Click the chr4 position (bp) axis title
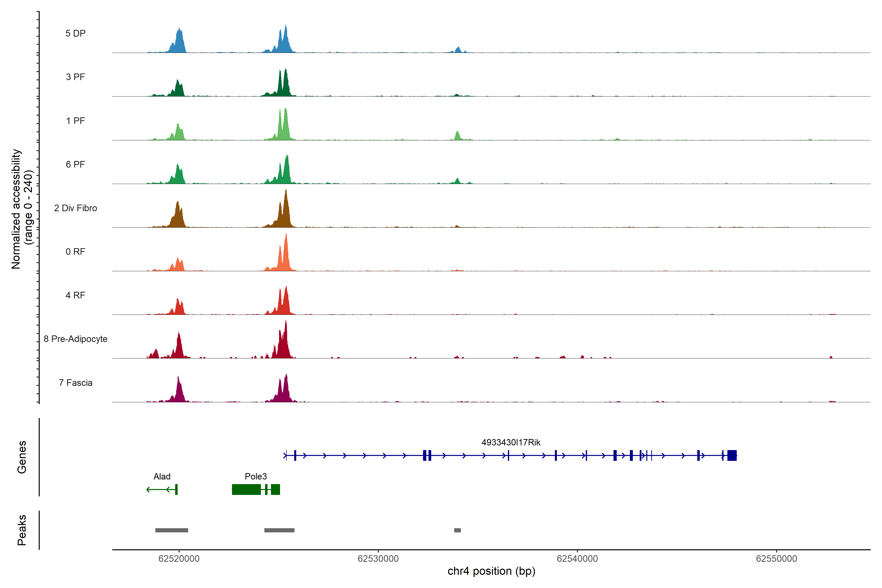The image size is (882, 588). coord(491,571)
